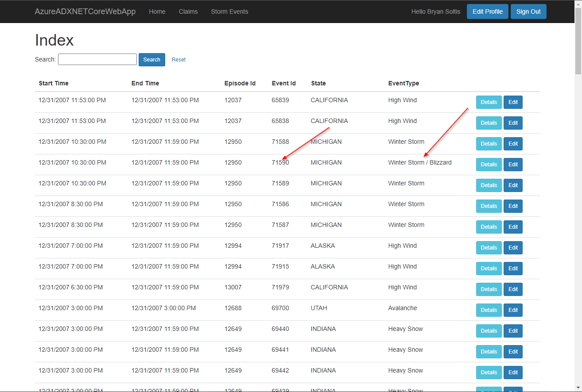
Task: Edit Michigan event 71586
Action: pyautogui.click(x=513, y=206)
